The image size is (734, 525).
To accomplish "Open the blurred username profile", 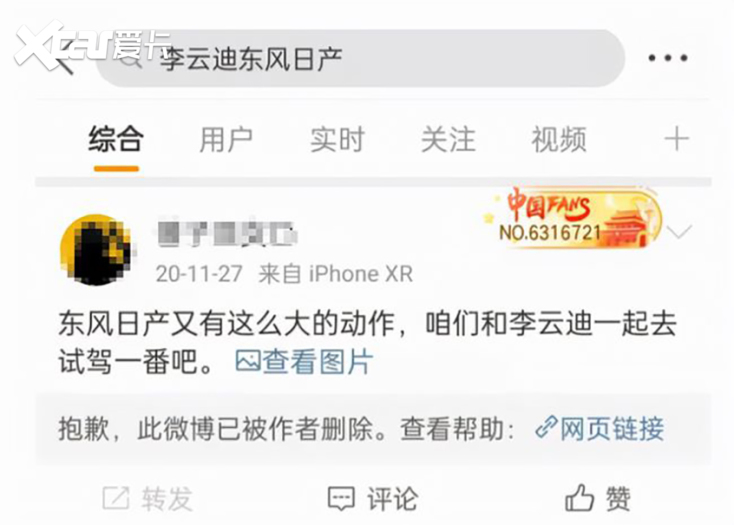I will point(227,233).
